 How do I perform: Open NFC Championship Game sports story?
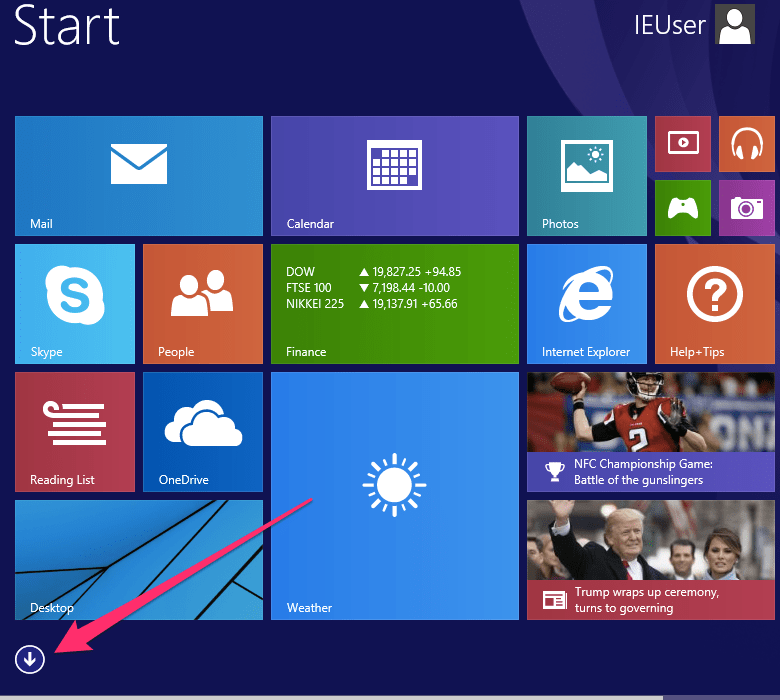click(x=651, y=432)
